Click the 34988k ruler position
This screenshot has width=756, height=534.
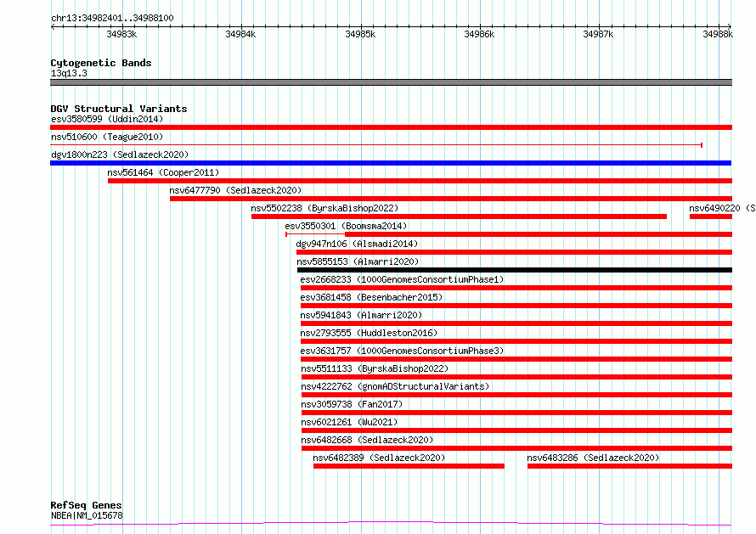pos(718,34)
